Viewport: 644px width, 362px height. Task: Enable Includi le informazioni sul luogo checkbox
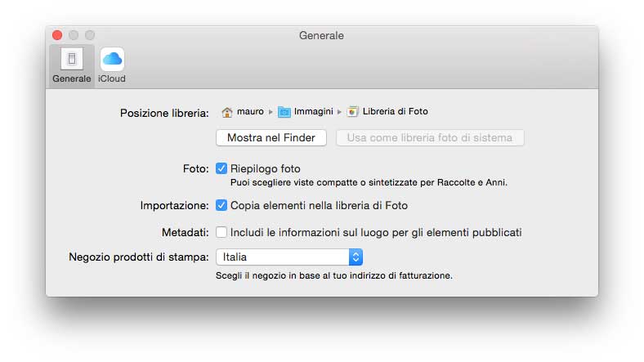pyautogui.click(x=221, y=233)
